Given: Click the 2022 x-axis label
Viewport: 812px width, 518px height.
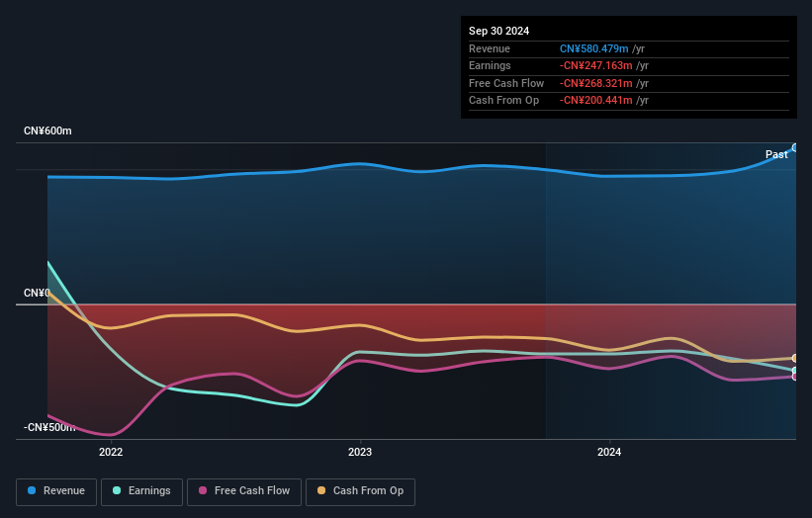Looking at the screenshot, I should pos(111,453).
